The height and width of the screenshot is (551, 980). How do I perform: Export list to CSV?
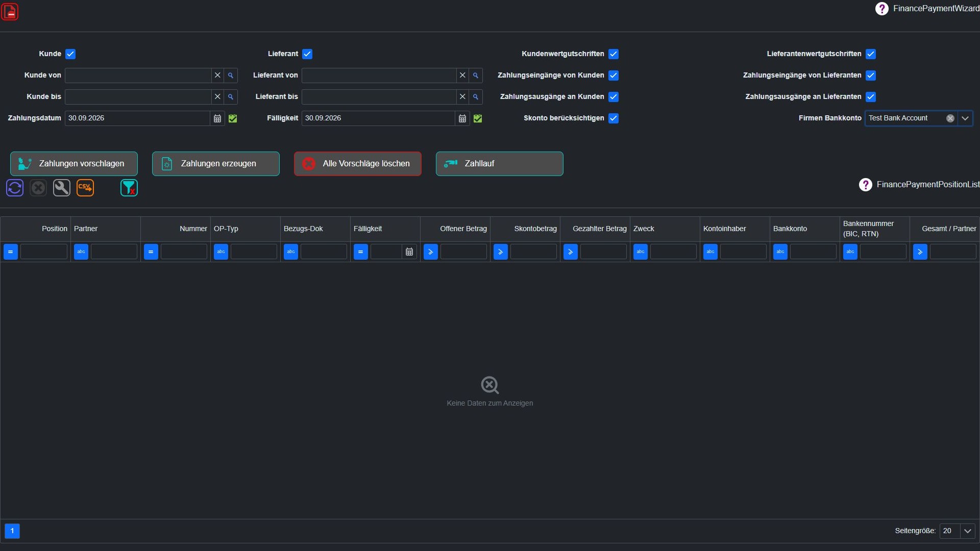pos(85,188)
